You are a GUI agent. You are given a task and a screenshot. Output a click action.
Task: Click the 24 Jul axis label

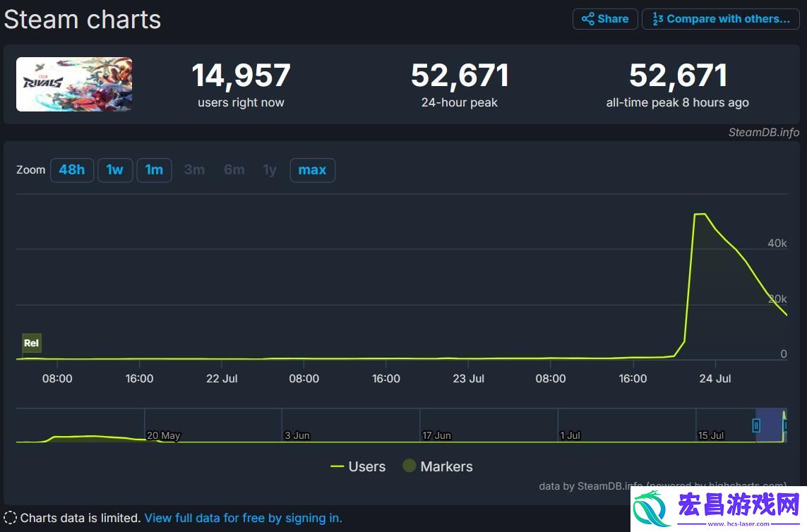(x=715, y=379)
